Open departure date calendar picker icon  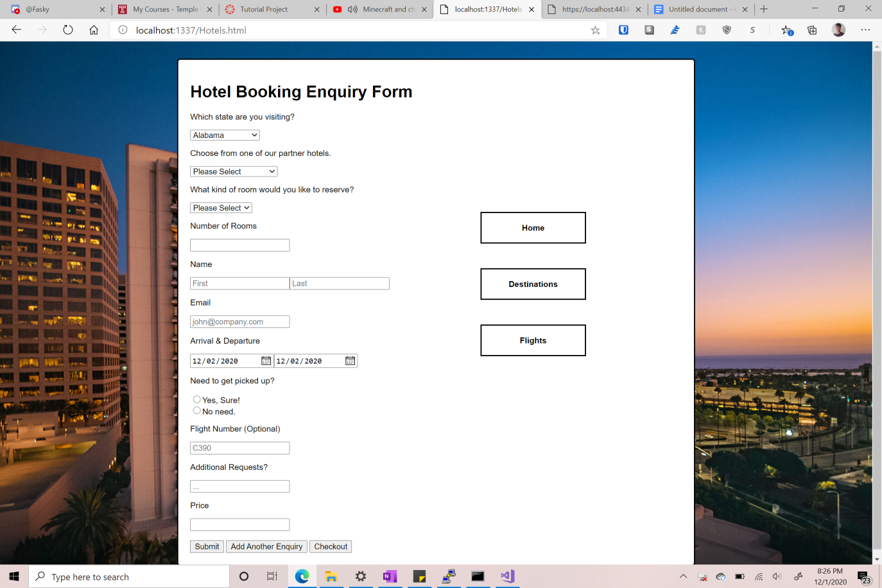[x=350, y=361]
